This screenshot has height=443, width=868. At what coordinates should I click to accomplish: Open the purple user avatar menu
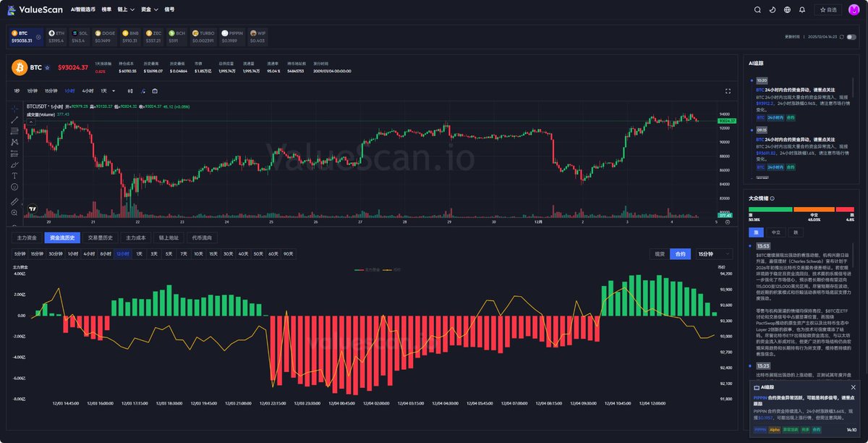point(854,9)
